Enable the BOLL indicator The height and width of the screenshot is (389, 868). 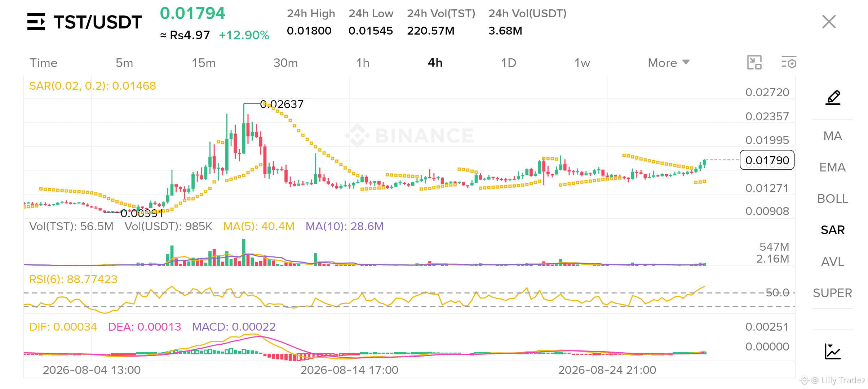833,198
